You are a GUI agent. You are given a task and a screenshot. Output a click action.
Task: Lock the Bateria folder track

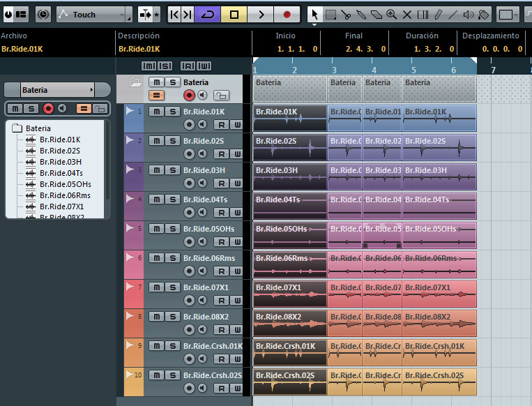point(221,96)
